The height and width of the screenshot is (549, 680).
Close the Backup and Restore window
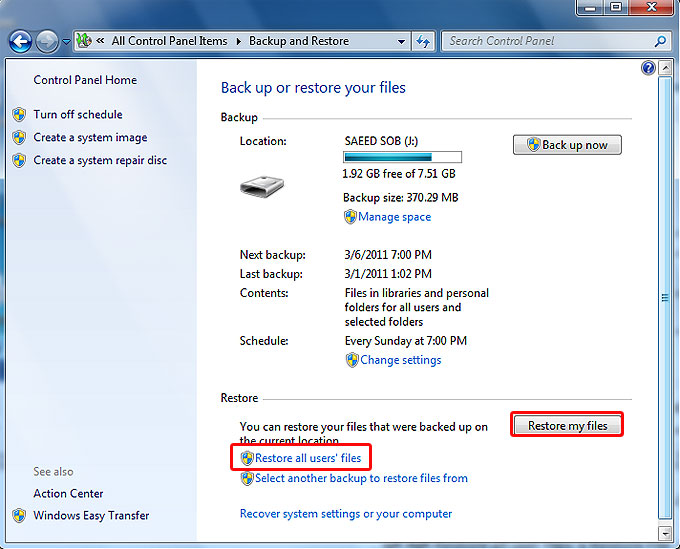[651, 7]
